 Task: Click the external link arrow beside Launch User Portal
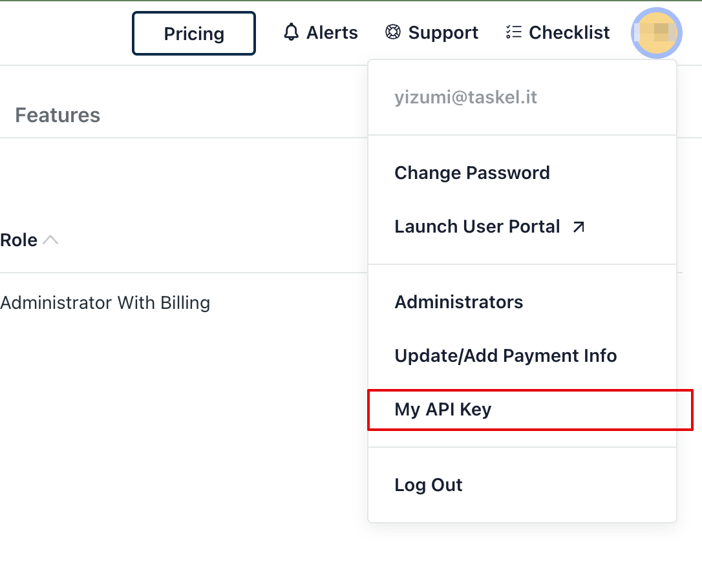tap(579, 227)
